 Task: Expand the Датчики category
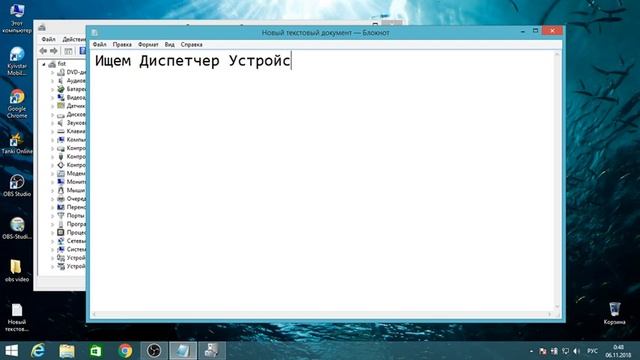pos(52,106)
